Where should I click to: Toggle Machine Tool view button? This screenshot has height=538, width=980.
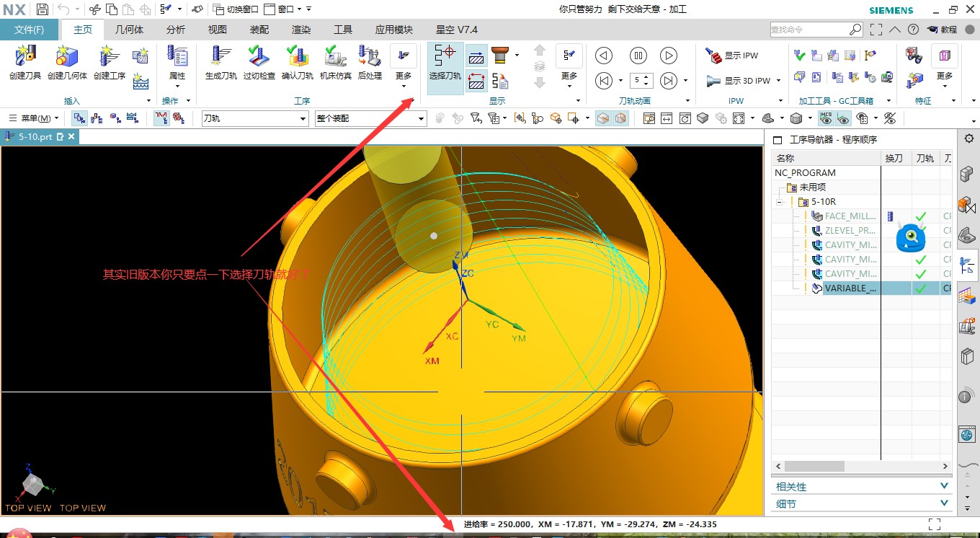pyautogui.click(x=97, y=118)
